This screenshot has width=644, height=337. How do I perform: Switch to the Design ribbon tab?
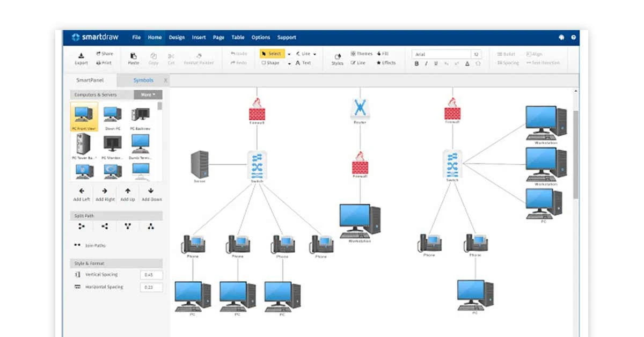(x=177, y=37)
